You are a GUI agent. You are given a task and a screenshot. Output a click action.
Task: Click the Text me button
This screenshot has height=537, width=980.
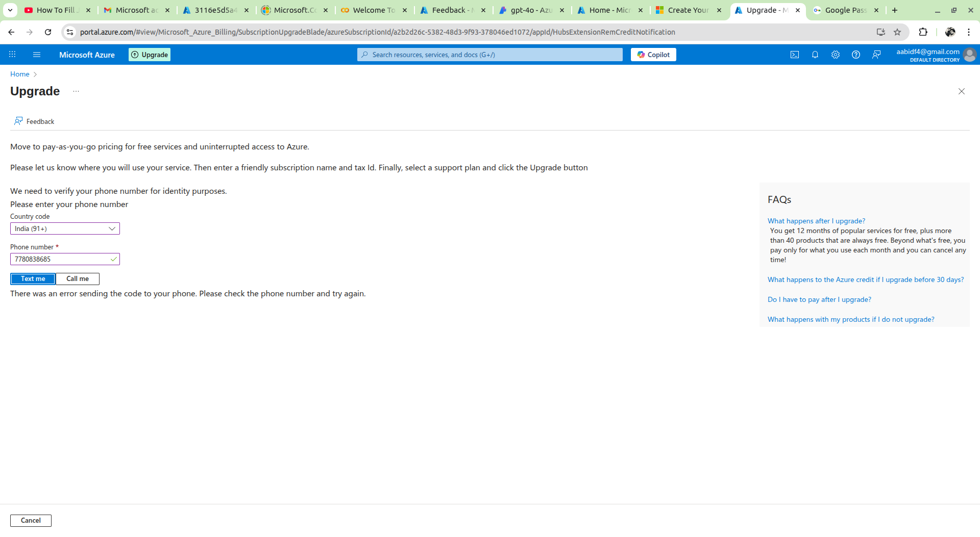point(33,279)
